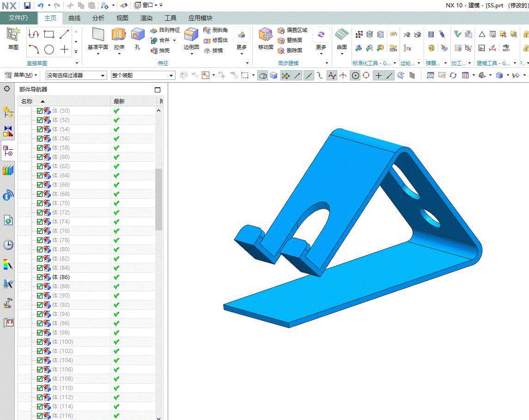Select the Draft (拔模) tool
This screenshot has width=529, height=420.
click(x=213, y=50)
